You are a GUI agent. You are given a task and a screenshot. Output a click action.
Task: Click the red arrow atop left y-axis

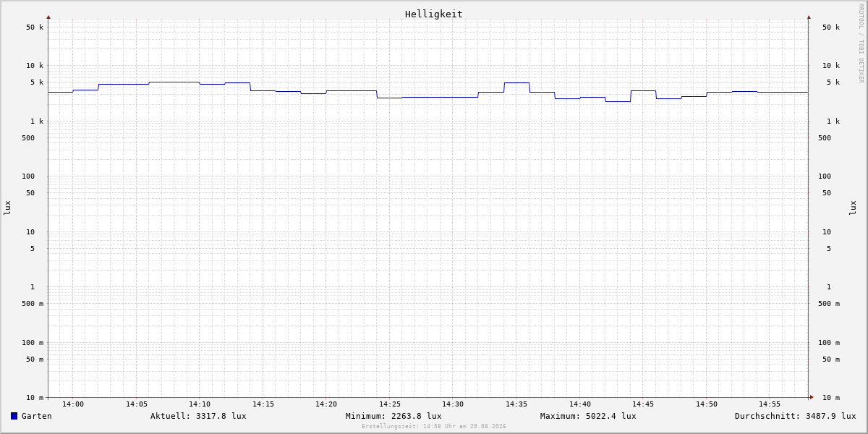click(x=48, y=17)
